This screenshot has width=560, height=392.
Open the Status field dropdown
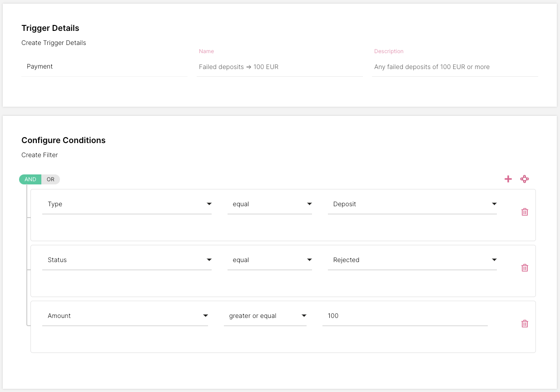click(127, 260)
